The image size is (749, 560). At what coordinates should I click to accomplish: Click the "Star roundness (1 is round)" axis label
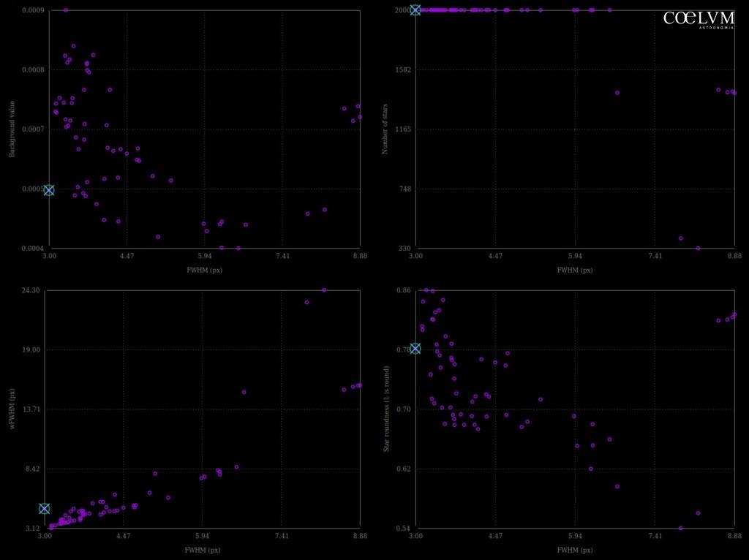[x=385, y=409]
